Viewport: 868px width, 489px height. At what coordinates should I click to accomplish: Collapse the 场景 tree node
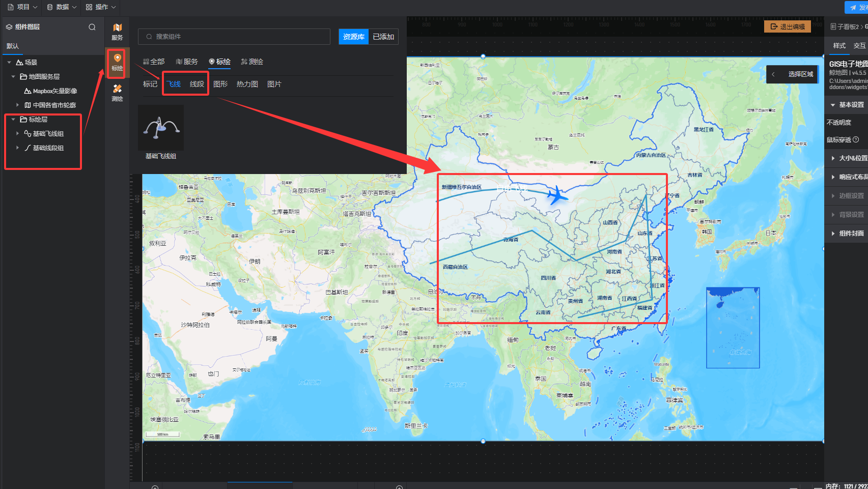pos(9,63)
